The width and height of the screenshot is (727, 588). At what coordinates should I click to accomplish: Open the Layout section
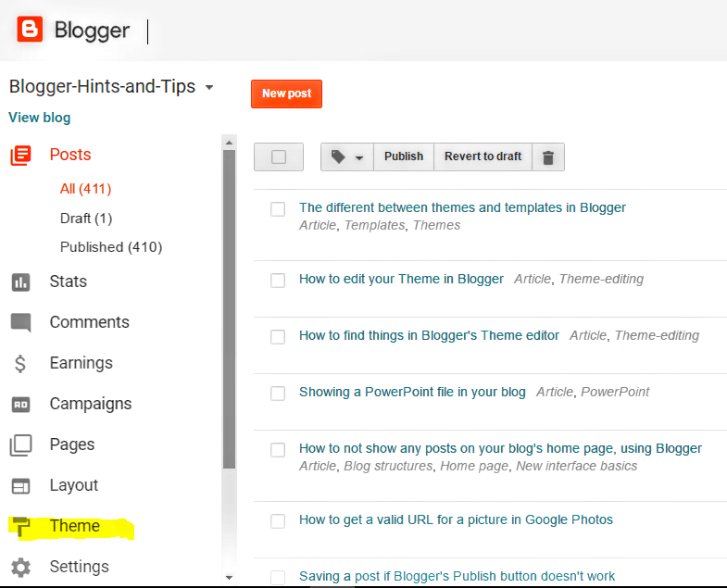[74, 485]
